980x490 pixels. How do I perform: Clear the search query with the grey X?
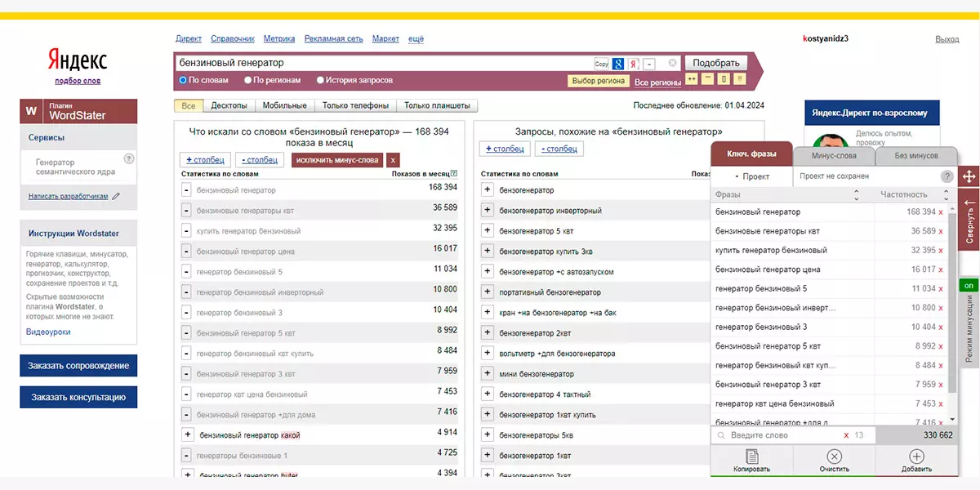point(673,63)
